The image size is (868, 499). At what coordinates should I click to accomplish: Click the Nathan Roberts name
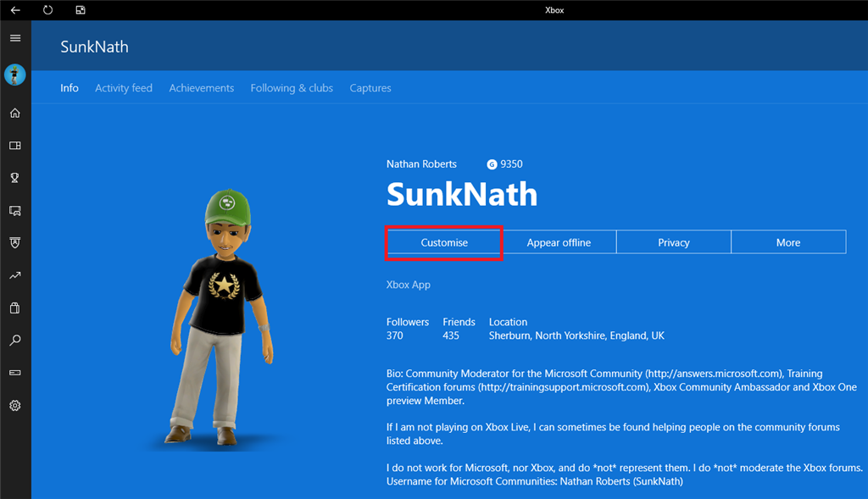pyautogui.click(x=421, y=164)
